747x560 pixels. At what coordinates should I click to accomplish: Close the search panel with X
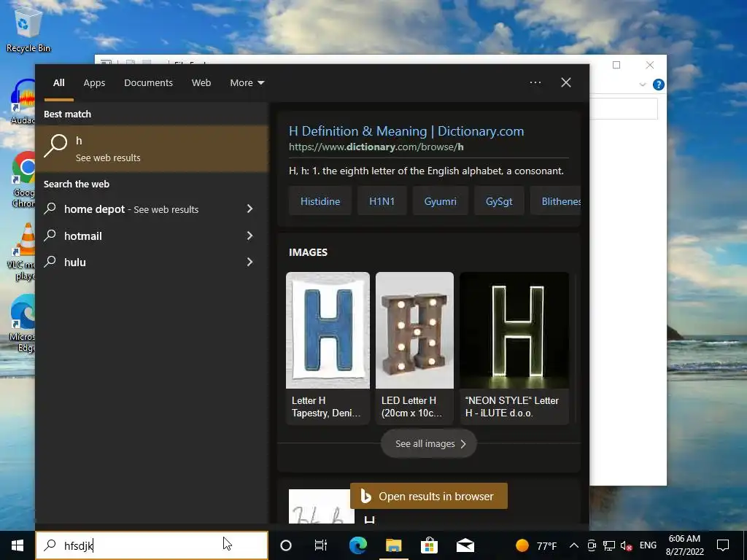tap(566, 82)
